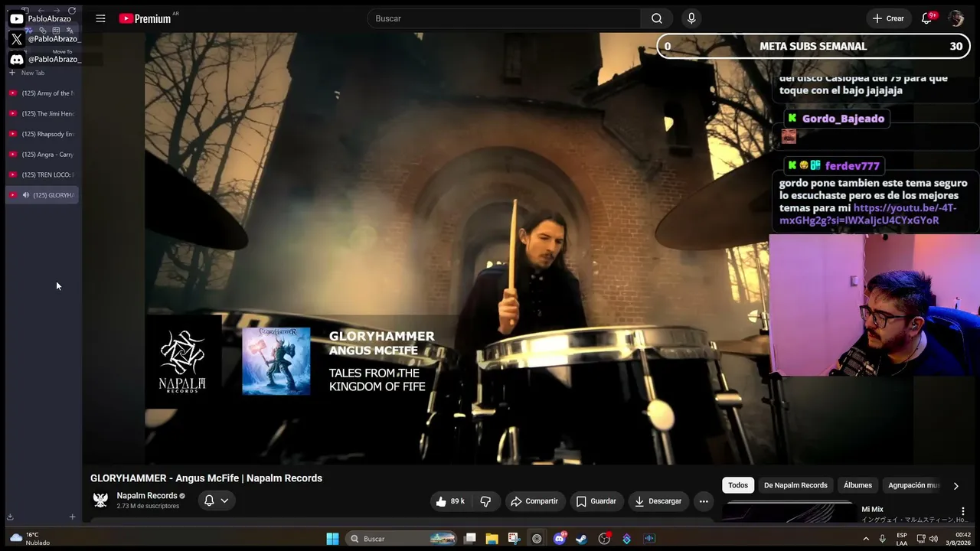
Task: Open the Snipping Tool taskbar icon
Action: pyautogui.click(x=514, y=539)
